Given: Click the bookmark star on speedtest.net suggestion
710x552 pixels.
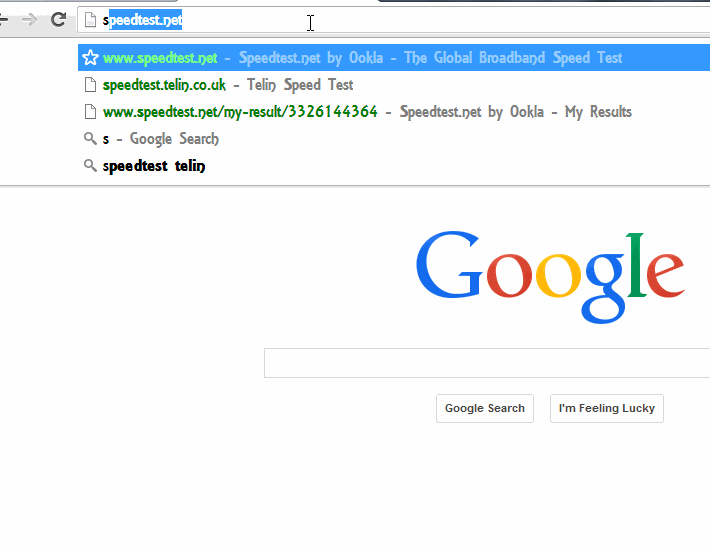Looking at the screenshot, I should tap(91, 58).
